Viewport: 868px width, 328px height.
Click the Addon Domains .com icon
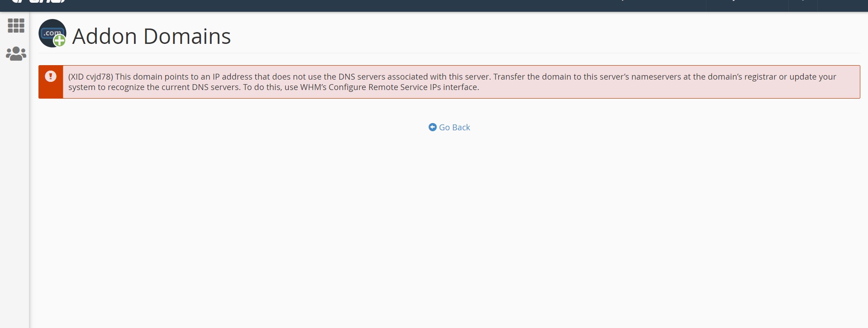tap(52, 33)
